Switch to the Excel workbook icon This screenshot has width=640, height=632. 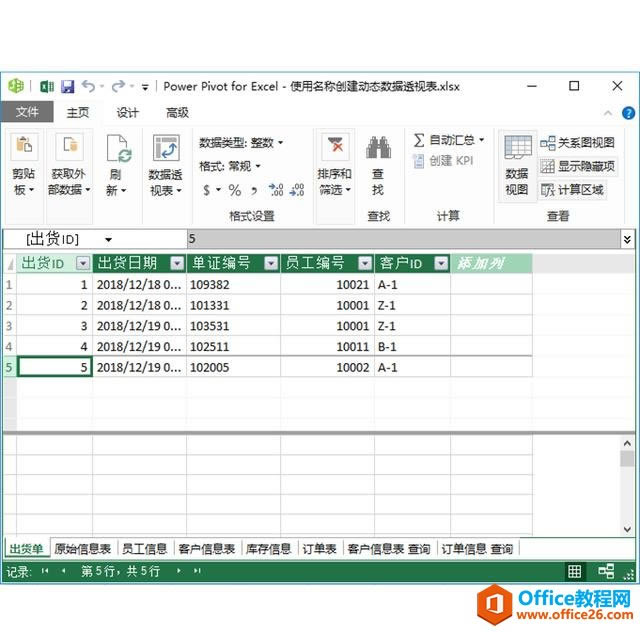point(47,87)
